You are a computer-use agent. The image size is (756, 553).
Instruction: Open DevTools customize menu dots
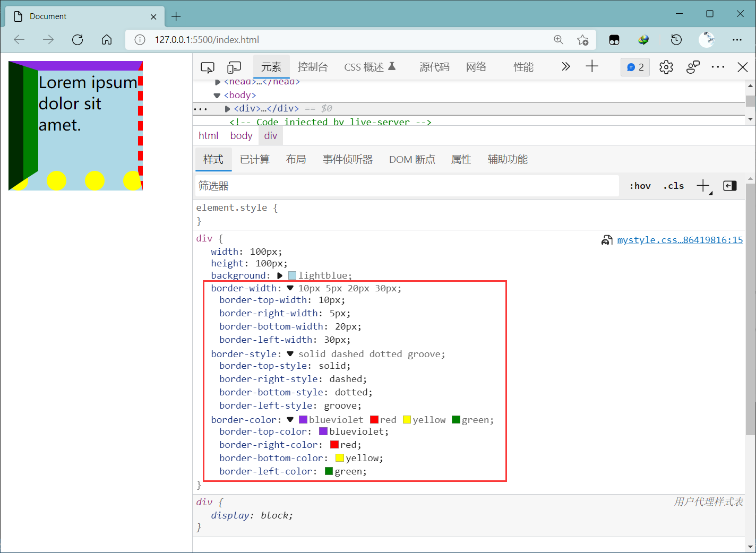point(718,67)
